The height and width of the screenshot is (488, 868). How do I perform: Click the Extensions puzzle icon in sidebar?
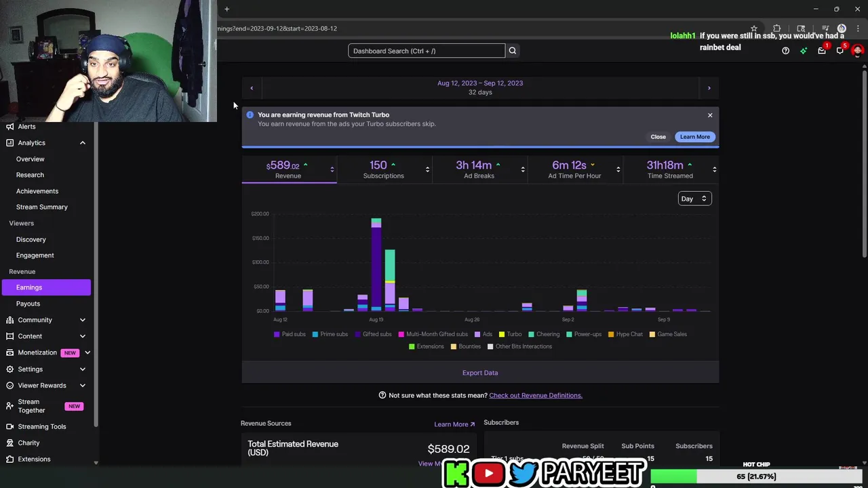point(9,459)
